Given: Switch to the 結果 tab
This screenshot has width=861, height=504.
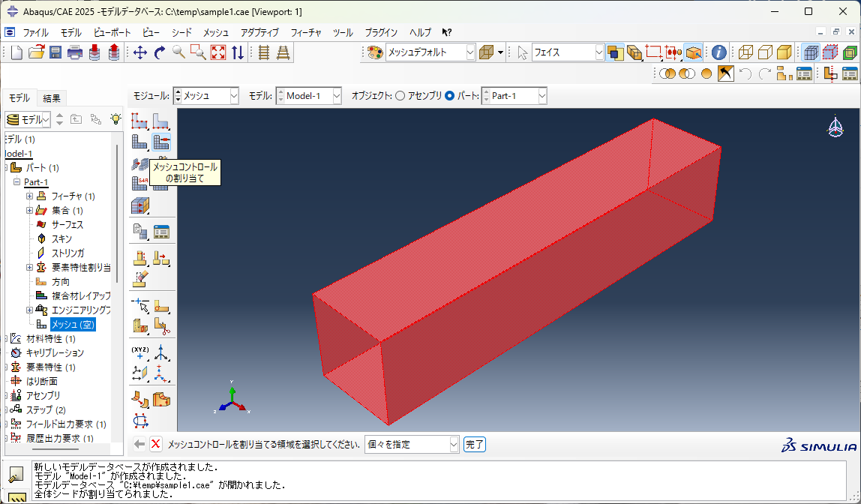Looking at the screenshot, I should (52, 98).
